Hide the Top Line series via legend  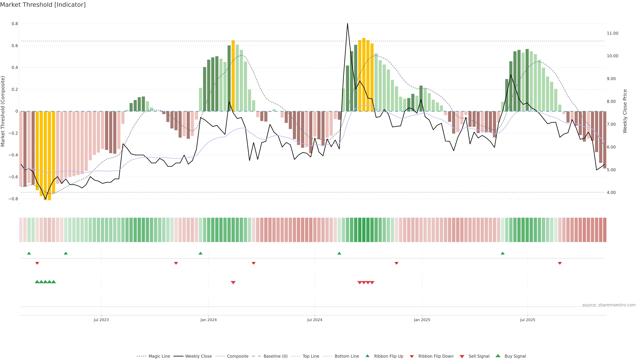pos(311,356)
